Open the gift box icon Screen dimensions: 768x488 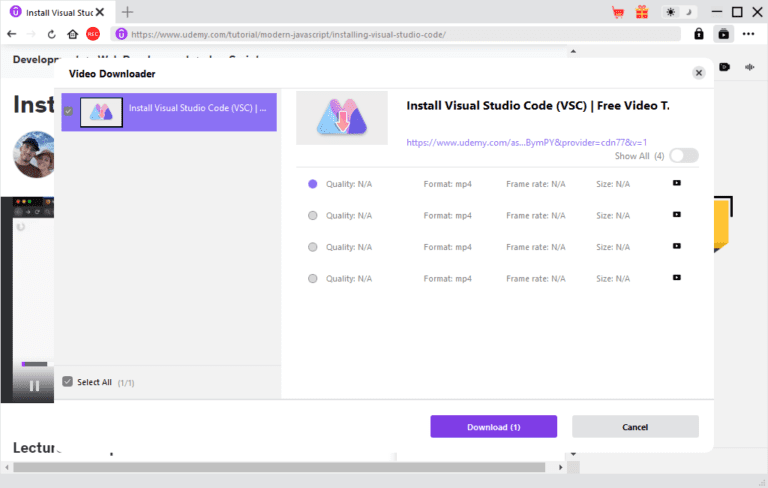click(642, 12)
